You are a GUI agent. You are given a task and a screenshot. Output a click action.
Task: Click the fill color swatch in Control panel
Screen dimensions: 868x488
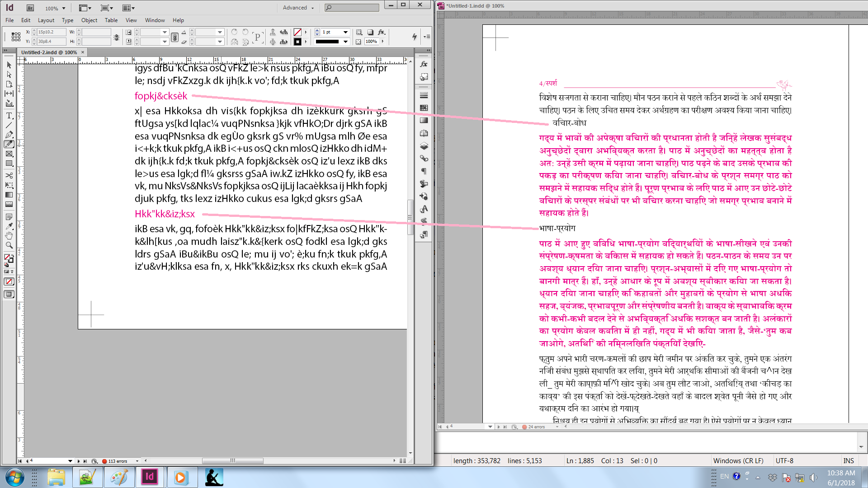[x=297, y=32]
